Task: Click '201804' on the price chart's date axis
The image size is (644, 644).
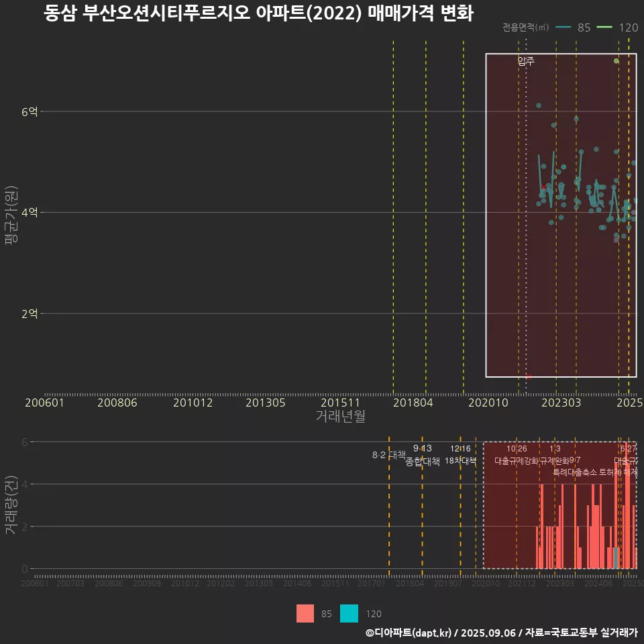Action: coord(413,402)
